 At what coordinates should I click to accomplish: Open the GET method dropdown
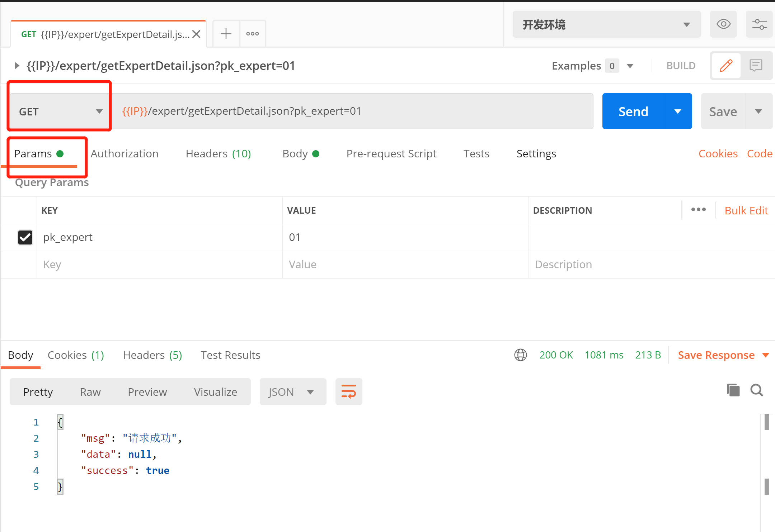click(60, 111)
